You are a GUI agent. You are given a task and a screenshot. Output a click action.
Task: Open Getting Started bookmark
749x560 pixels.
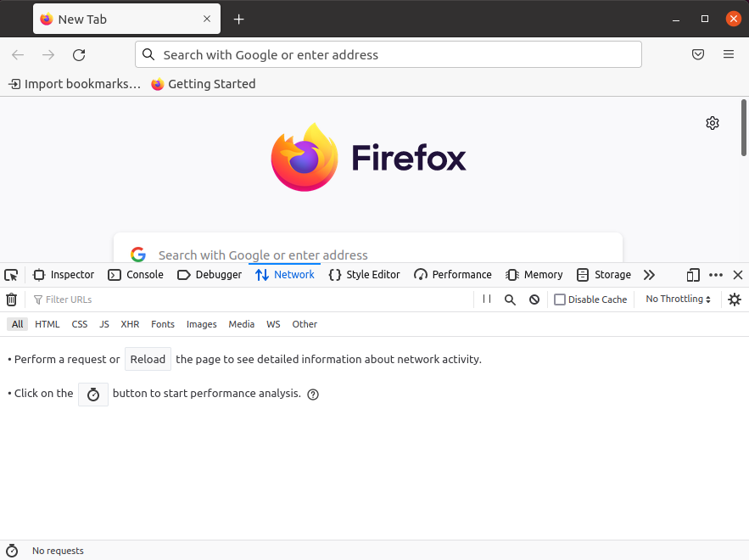point(203,84)
